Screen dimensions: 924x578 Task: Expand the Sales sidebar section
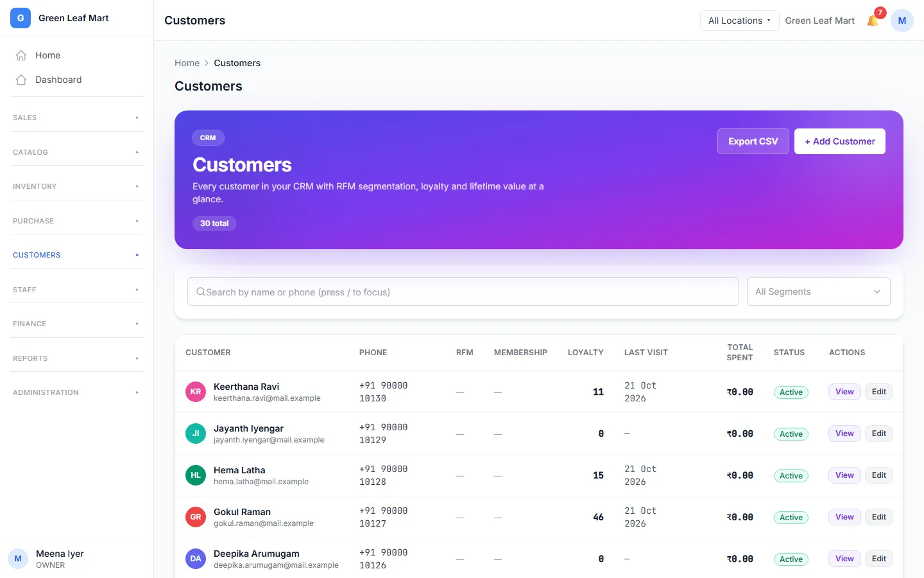76,118
